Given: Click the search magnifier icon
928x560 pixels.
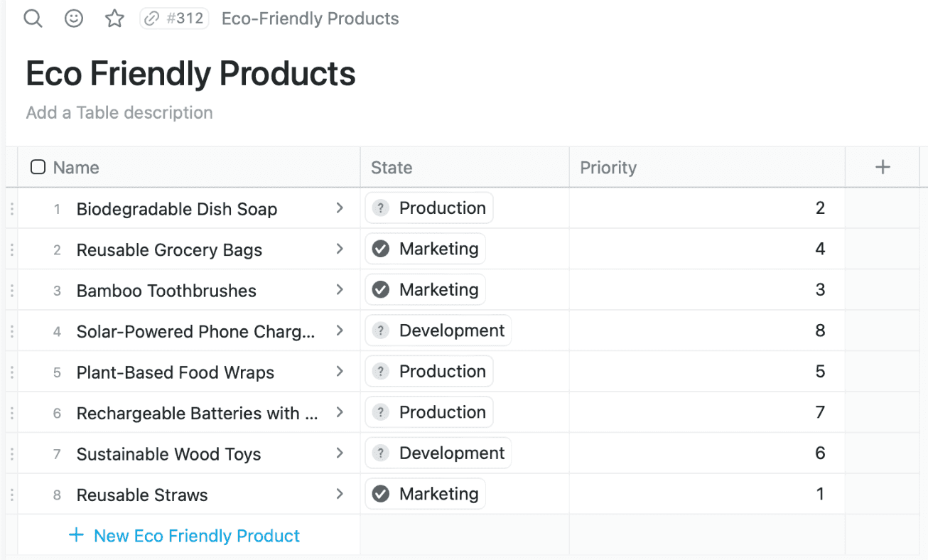Looking at the screenshot, I should click(x=33, y=18).
